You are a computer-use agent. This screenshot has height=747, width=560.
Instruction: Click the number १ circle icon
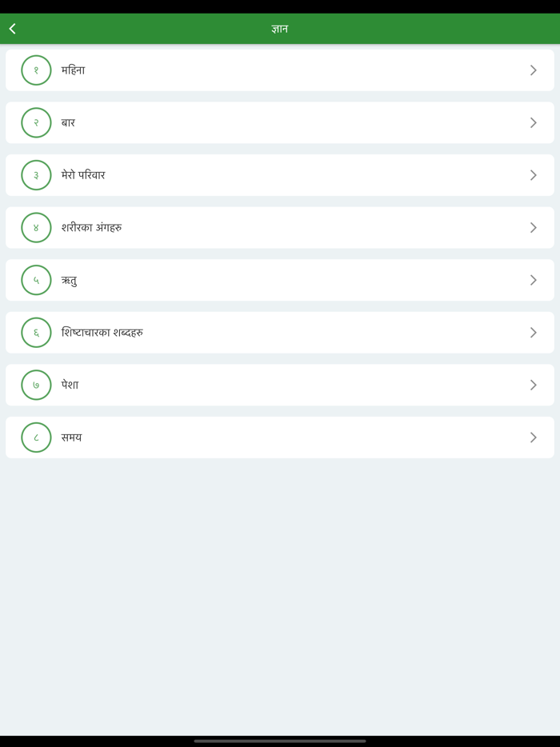[x=36, y=70]
